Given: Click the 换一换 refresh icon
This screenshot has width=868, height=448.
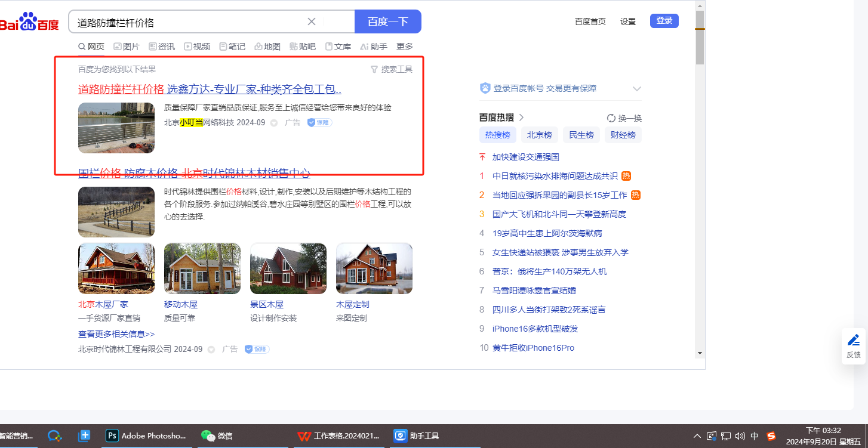Looking at the screenshot, I should [x=611, y=118].
